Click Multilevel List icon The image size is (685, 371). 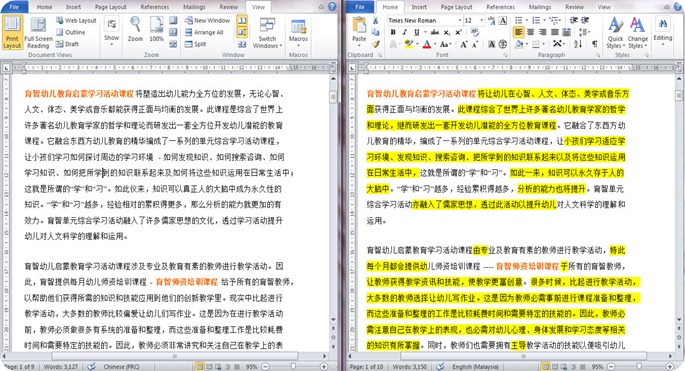coord(554,21)
